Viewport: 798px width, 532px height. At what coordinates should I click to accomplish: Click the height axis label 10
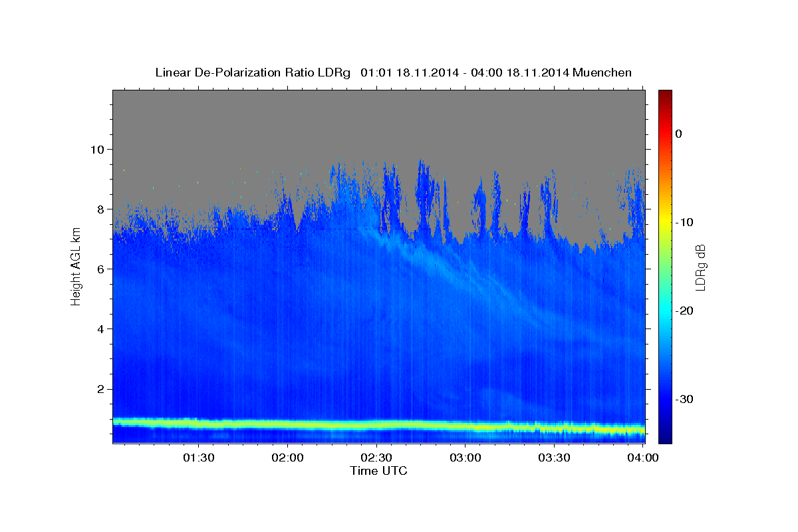[99, 149]
